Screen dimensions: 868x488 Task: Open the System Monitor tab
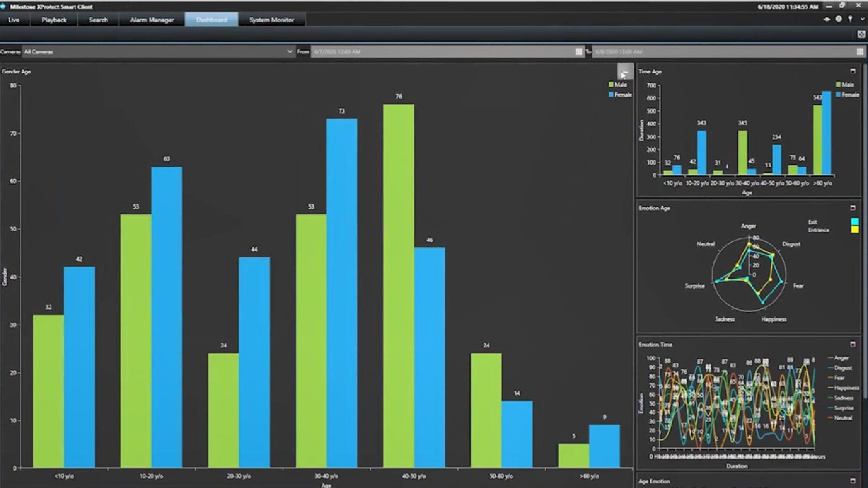point(271,20)
